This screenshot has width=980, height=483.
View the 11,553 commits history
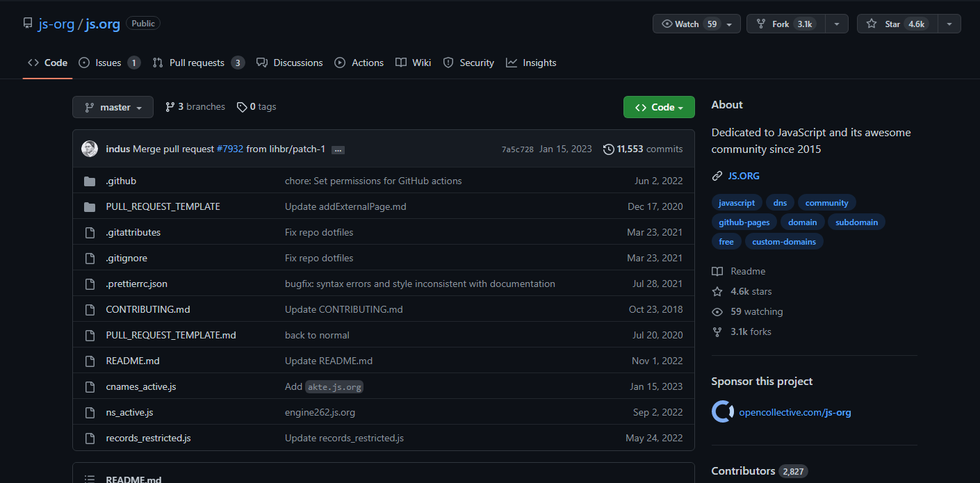[643, 149]
